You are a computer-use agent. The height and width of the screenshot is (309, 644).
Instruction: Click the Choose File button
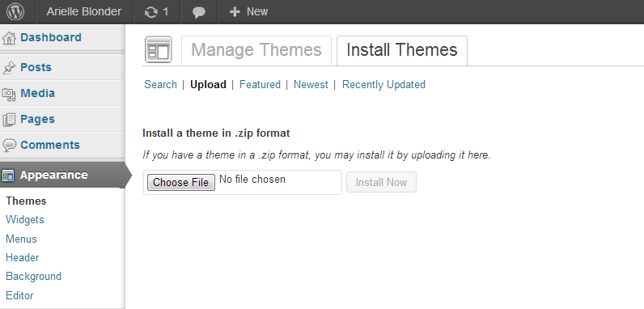(x=181, y=182)
